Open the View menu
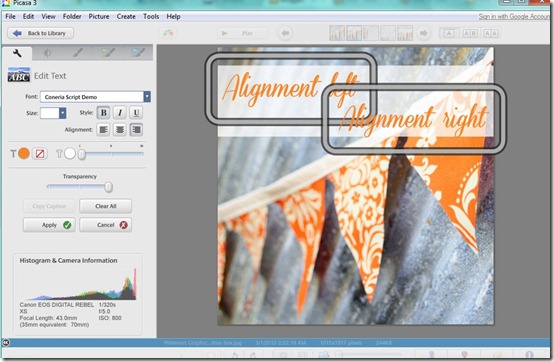 [48, 17]
